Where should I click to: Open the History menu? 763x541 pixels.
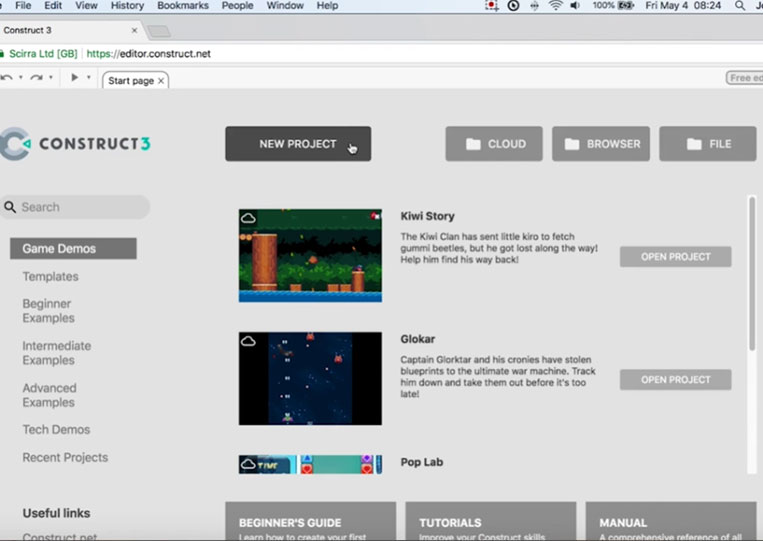point(127,6)
